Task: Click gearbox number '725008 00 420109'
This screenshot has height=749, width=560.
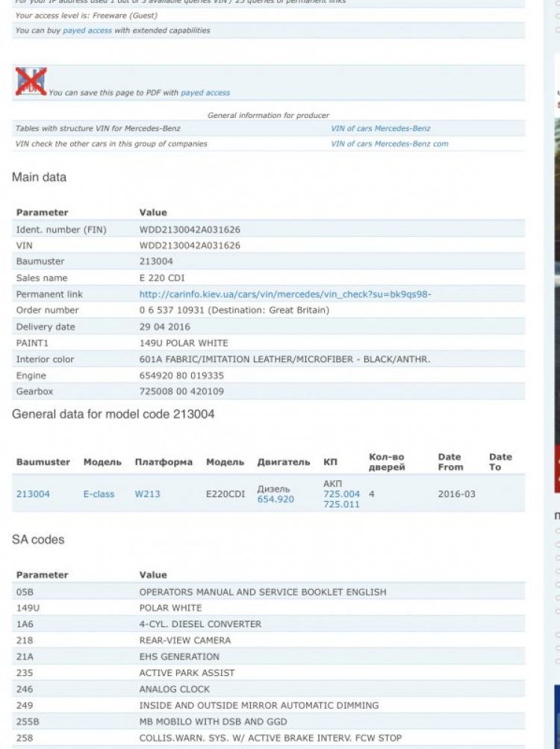Action: coord(181,391)
